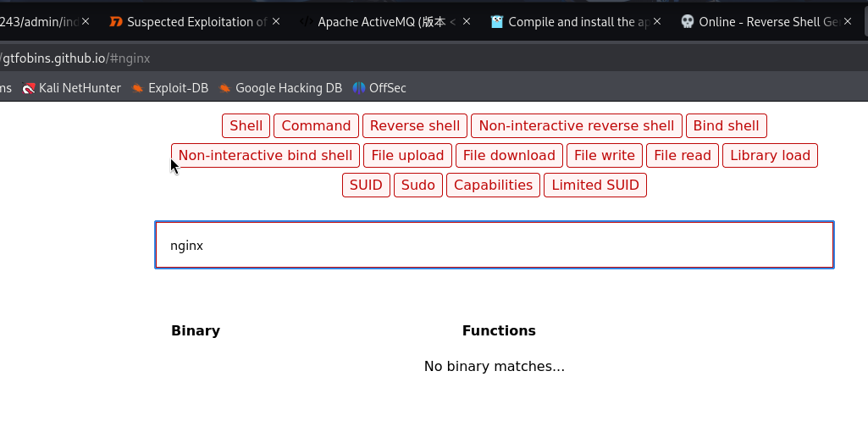Toggle the Sudo function filter
868x432 pixels.
(x=418, y=186)
